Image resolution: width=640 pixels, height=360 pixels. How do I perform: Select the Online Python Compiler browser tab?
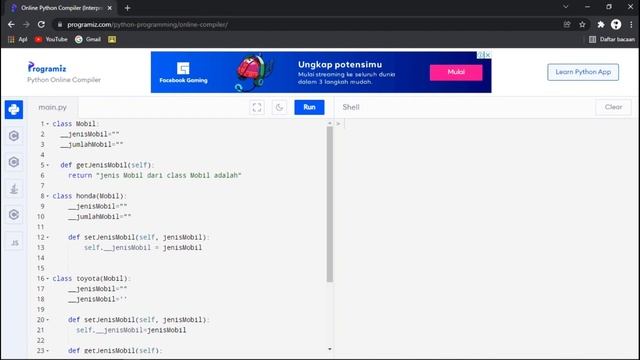tap(61, 8)
